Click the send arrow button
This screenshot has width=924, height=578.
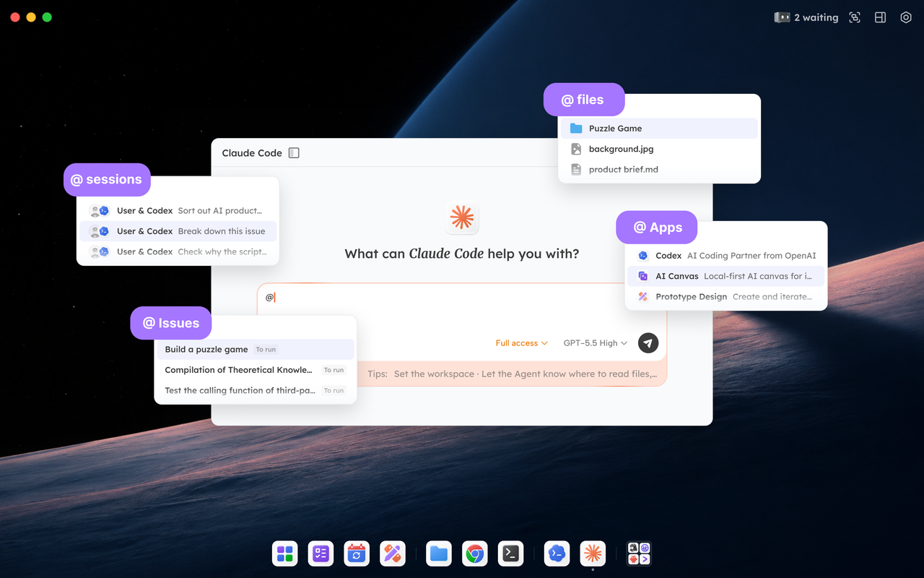[648, 343]
